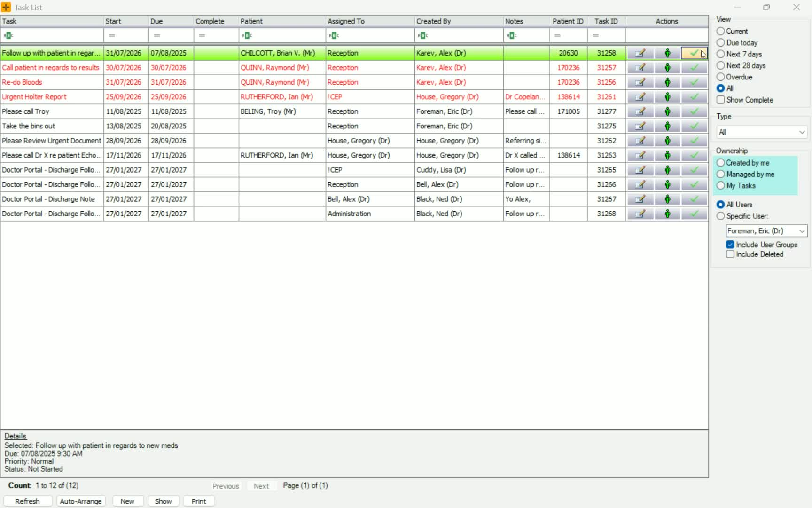Viewport: 812px width, 508px height.
Task: Open the Type dropdown showing All
Action: 761,132
